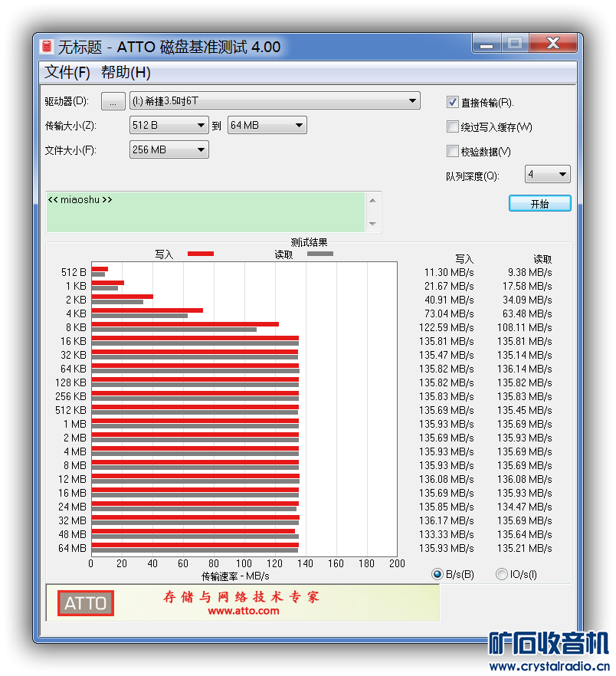Open the 文件(F) menu

pos(67,72)
